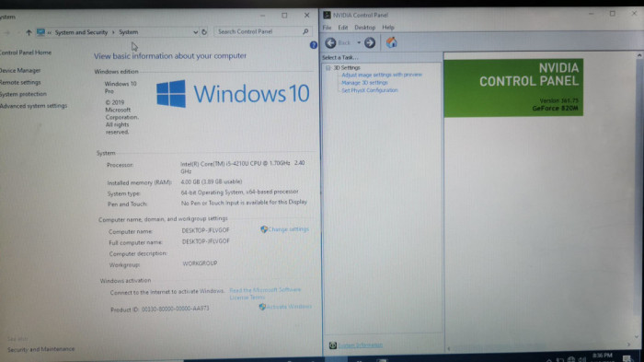Open the Device Manager link

pos(20,70)
